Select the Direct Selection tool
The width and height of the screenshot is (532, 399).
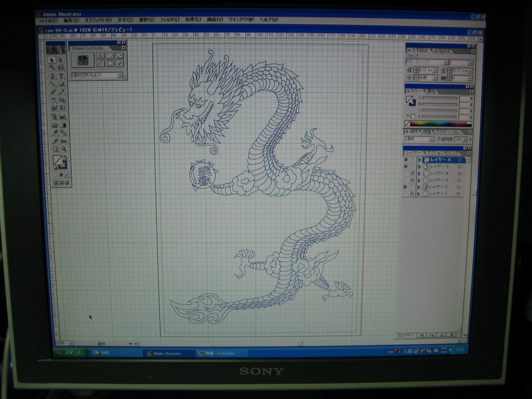point(61,60)
